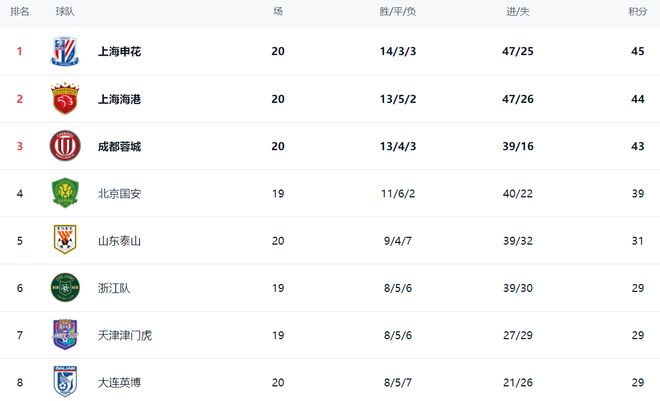Click the 胜/平/负 column header

pos(397,11)
